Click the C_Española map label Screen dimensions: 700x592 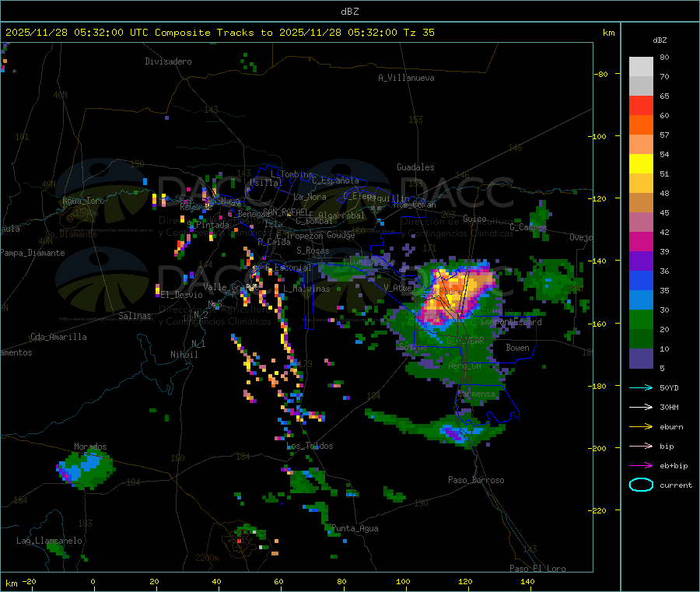(x=336, y=180)
